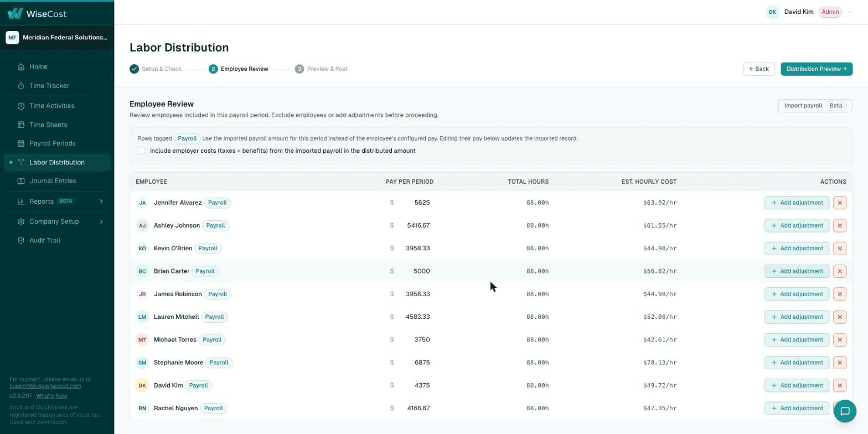The image size is (868, 434).
Task: Open the Audit Trail page
Action: (57, 240)
